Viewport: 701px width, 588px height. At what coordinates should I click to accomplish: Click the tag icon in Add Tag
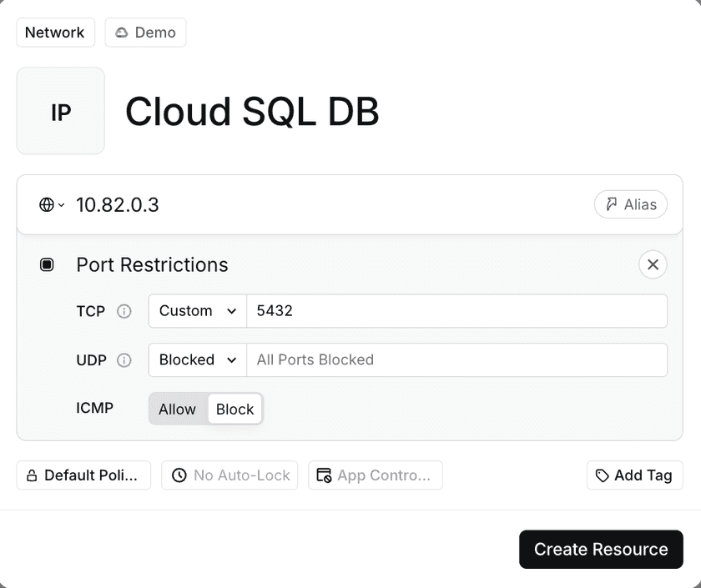[602, 475]
